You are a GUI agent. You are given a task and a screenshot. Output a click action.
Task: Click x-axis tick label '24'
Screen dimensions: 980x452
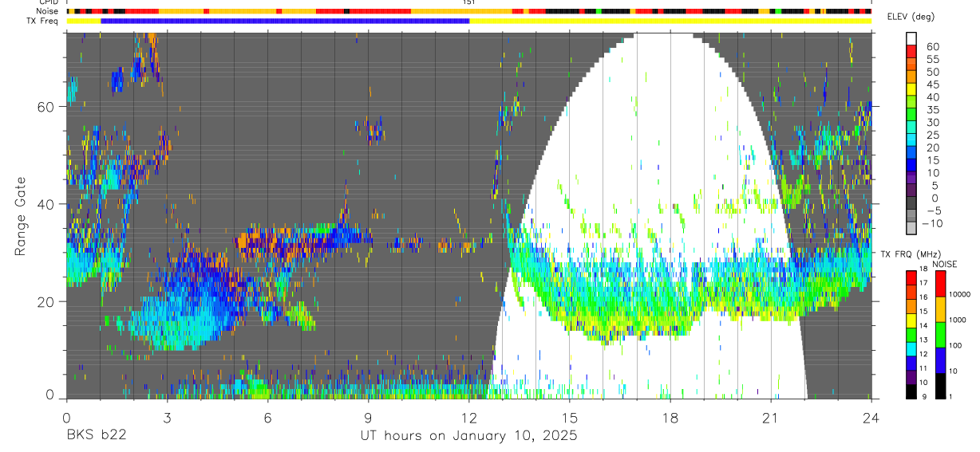pyautogui.click(x=871, y=417)
